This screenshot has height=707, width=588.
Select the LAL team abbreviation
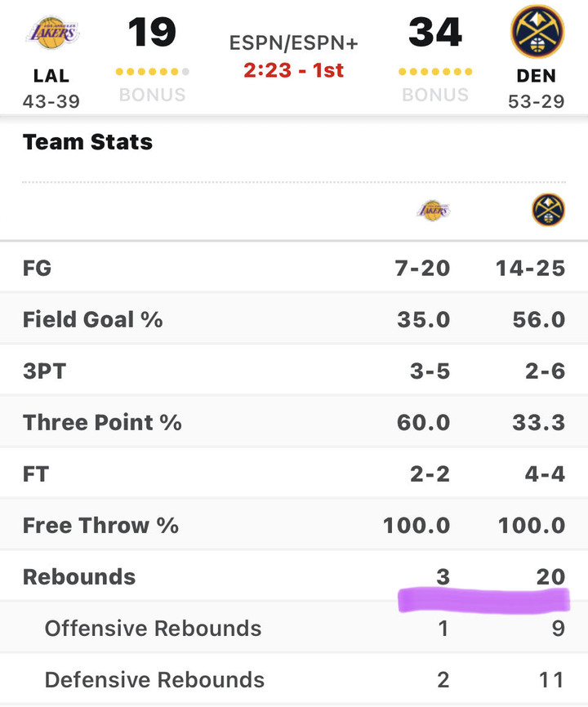coord(51,76)
